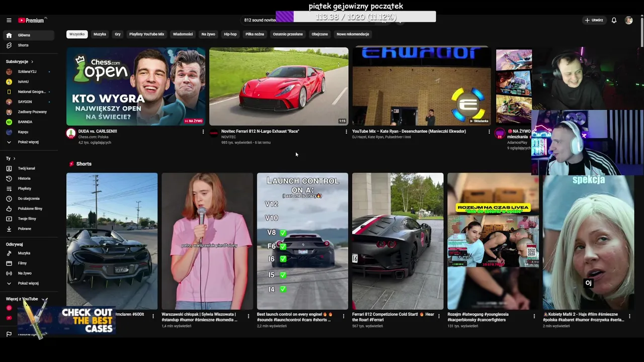Image resolution: width=644 pixels, height=362 pixels.
Task: Select the Obejrzane filter chip
Action: (319, 34)
